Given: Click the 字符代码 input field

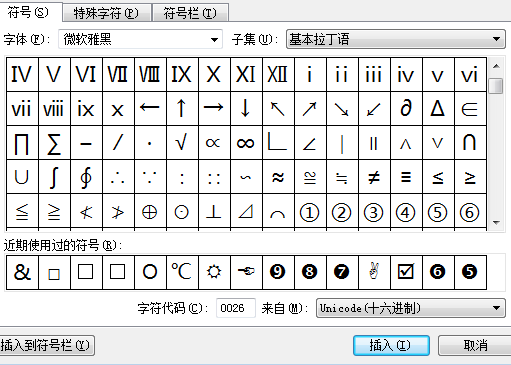Looking at the screenshot, I should (236, 308).
